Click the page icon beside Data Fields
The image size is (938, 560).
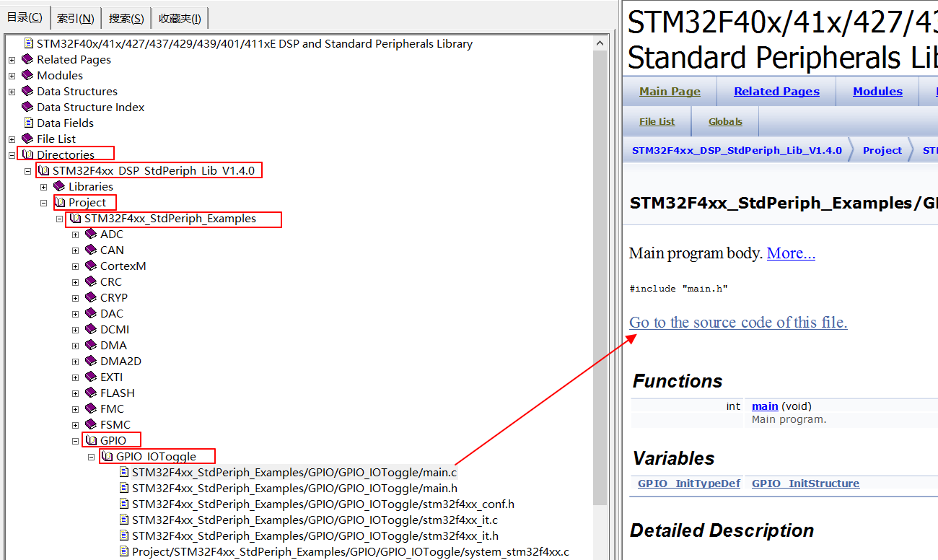pos(29,123)
